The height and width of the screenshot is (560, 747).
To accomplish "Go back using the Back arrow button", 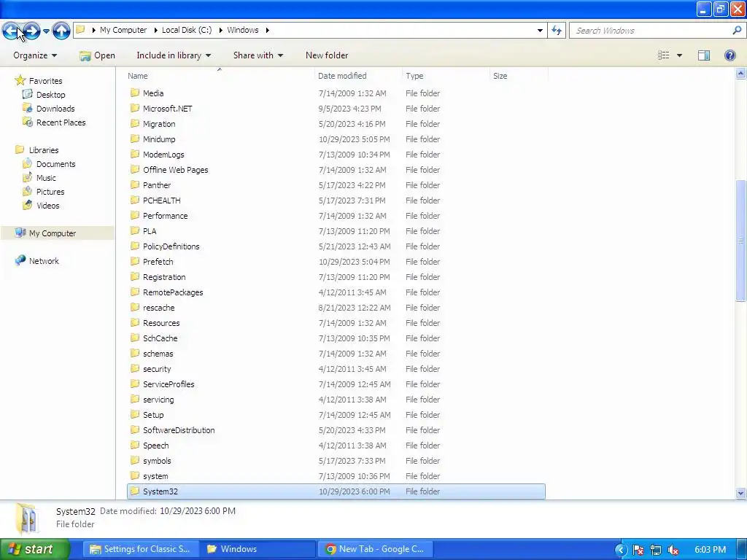I will tap(12, 31).
